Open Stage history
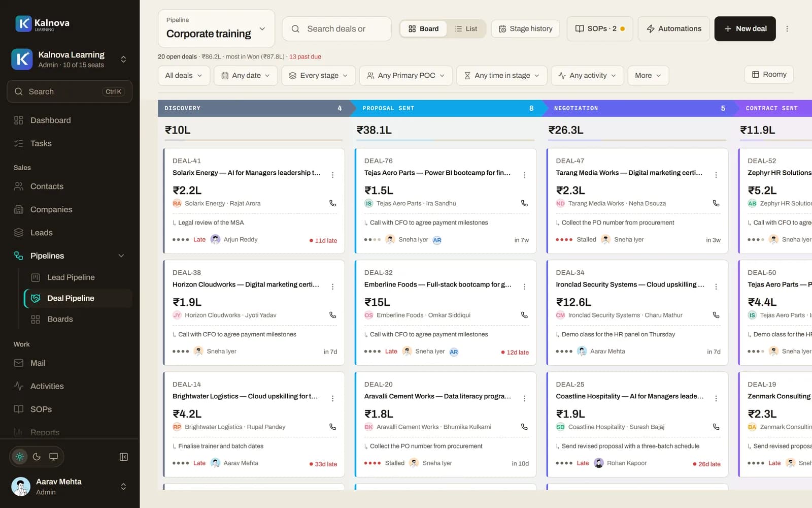The image size is (812, 508). coord(525,29)
